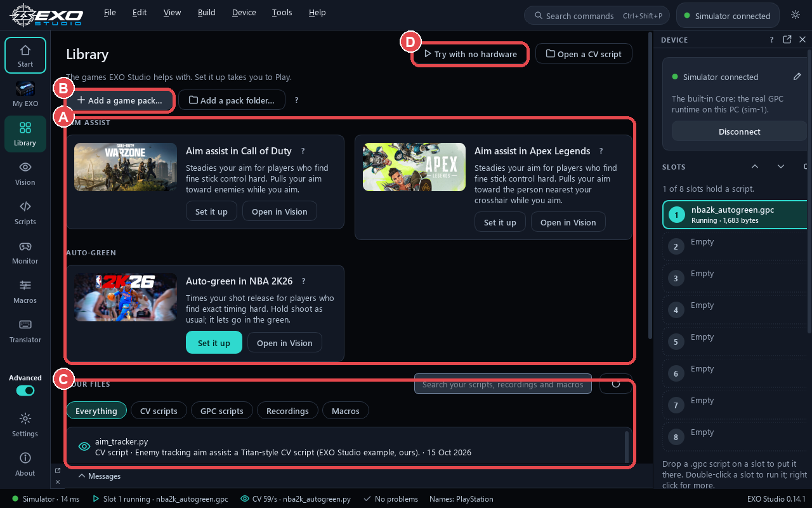Toggle the Advanced mode switch
Image resolution: width=812 pixels, height=508 pixels.
pos(25,391)
